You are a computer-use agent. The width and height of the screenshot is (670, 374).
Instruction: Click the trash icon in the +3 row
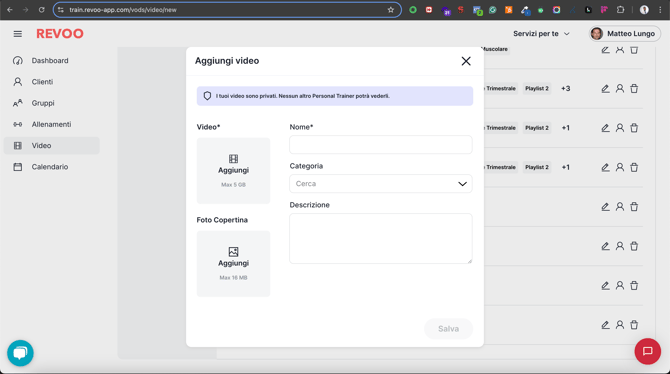point(634,88)
